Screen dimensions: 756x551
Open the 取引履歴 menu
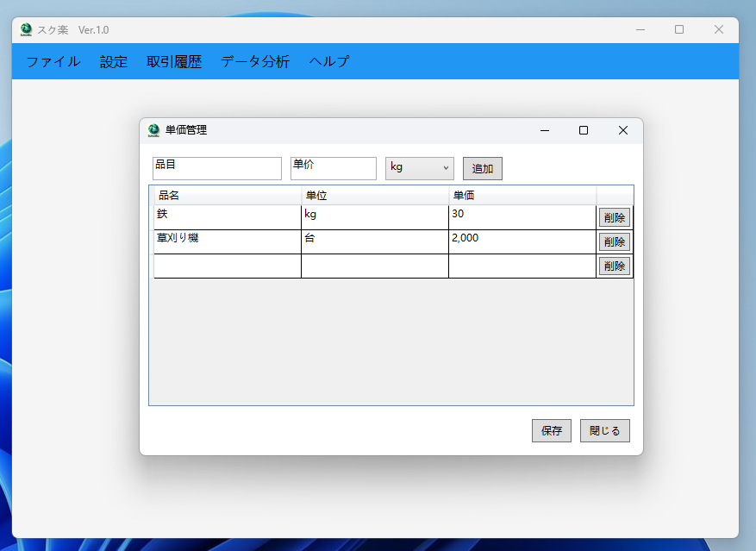175,61
